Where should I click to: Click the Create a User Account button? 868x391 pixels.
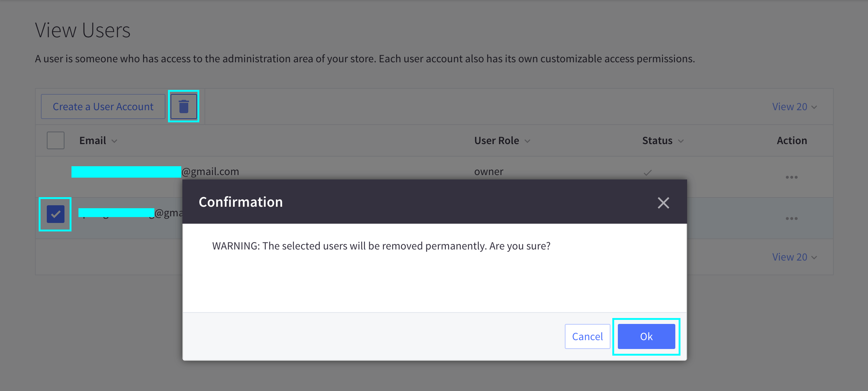(x=103, y=107)
